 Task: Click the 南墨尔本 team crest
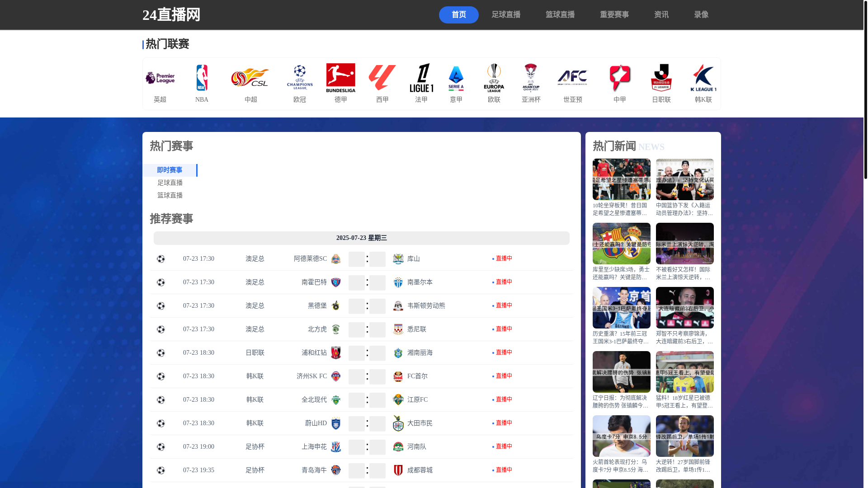click(398, 282)
